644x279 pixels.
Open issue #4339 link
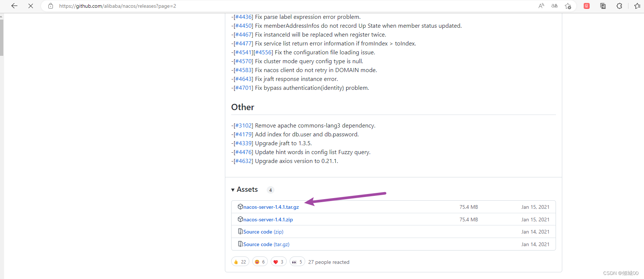click(x=243, y=143)
